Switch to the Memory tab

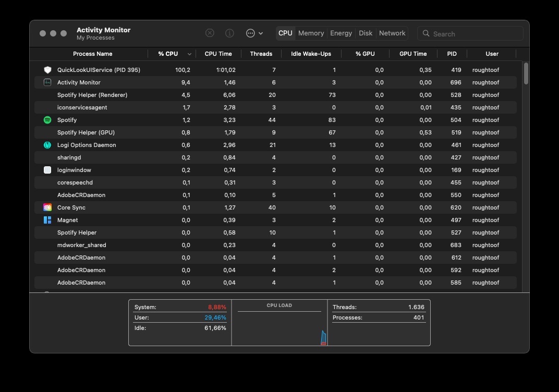click(x=311, y=33)
